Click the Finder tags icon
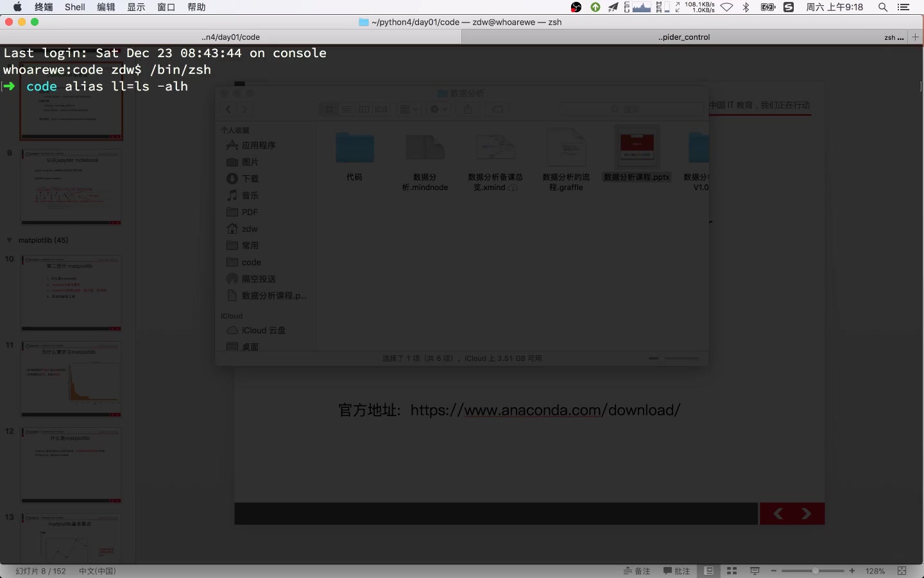Viewport: 924px width, 578px height. [x=497, y=109]
